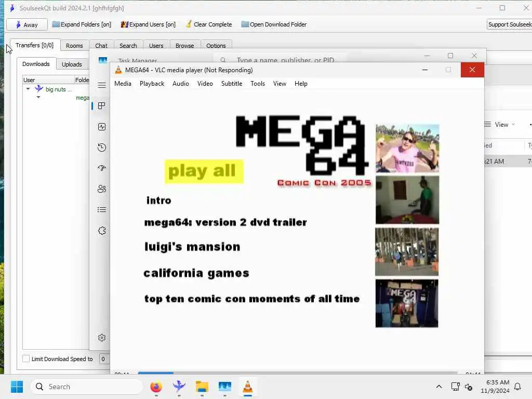Open the View dropdown in File Explorer
532x399 pixels.
[x=499, y=125]
